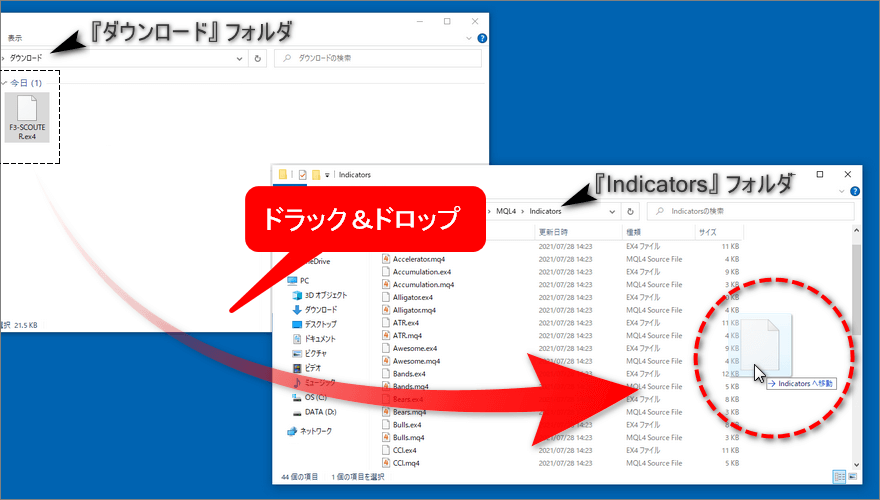Open the 表示 tab in Downloads window
Screen dimensions: 880x500
pos(15,38)
